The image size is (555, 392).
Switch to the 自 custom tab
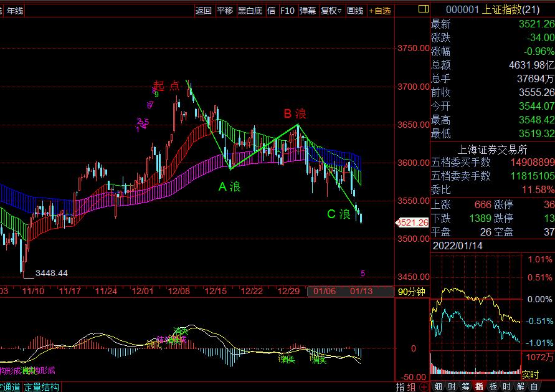(x=534, y=386)
